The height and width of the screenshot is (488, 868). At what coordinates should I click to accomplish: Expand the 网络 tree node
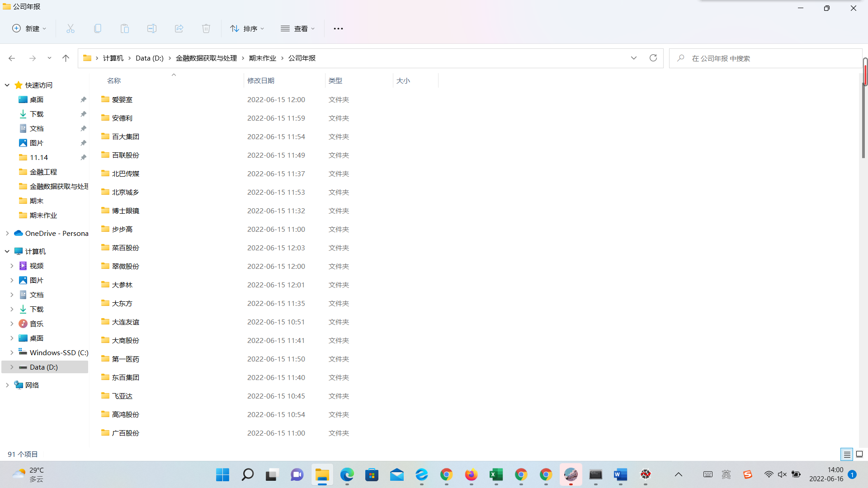pyautogui.click(x=7, y=385)
